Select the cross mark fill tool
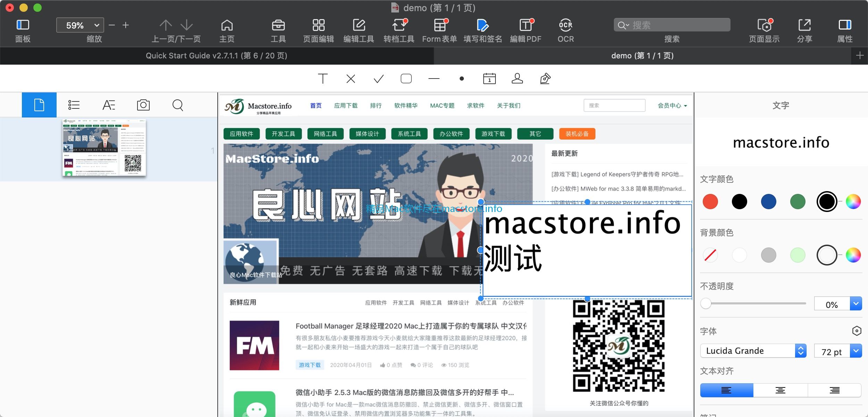Image resolution: width=868 pixels, height=417 pixels. point(351,79)
